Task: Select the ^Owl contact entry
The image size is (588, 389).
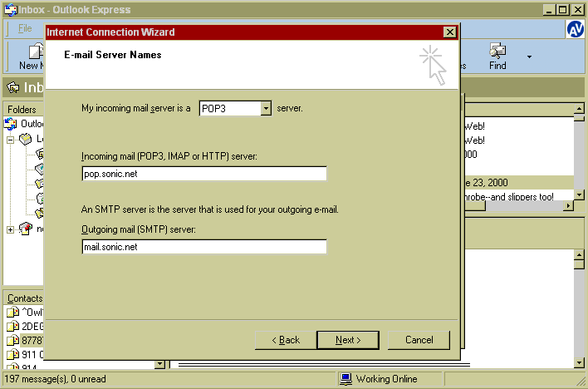Action: pyautogui.click(x=25, y=312)
